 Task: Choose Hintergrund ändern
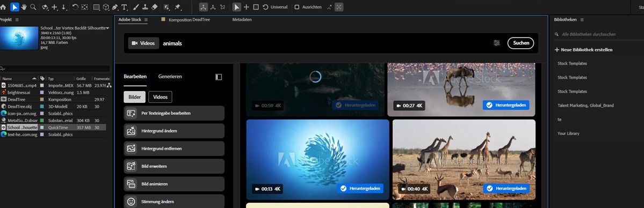174,131
